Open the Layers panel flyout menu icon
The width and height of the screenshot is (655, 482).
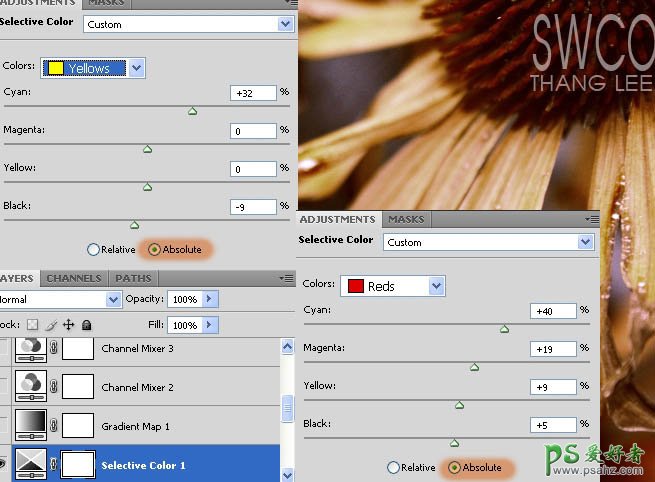pos(287,278)
